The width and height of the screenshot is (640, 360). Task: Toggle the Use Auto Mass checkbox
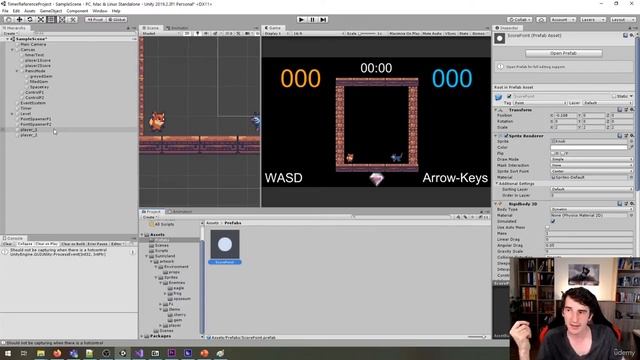pyautogui.click(x=547, y=227)
